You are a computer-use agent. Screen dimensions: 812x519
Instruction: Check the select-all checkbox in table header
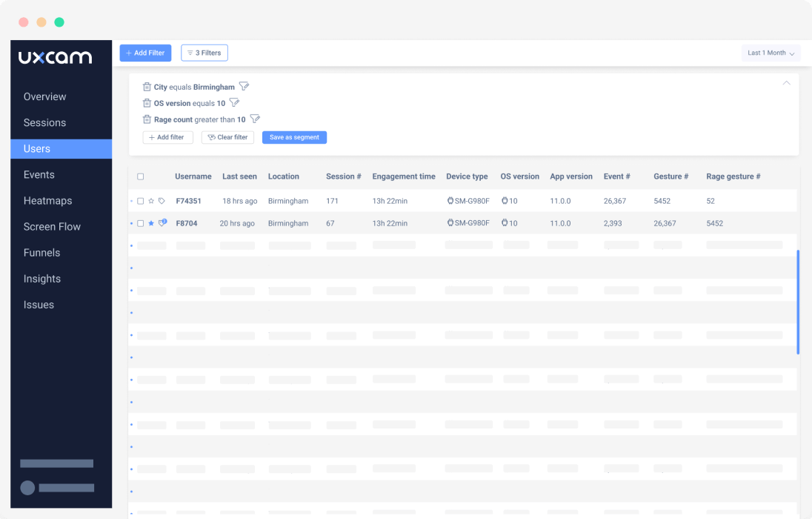(x=140, y=176)
